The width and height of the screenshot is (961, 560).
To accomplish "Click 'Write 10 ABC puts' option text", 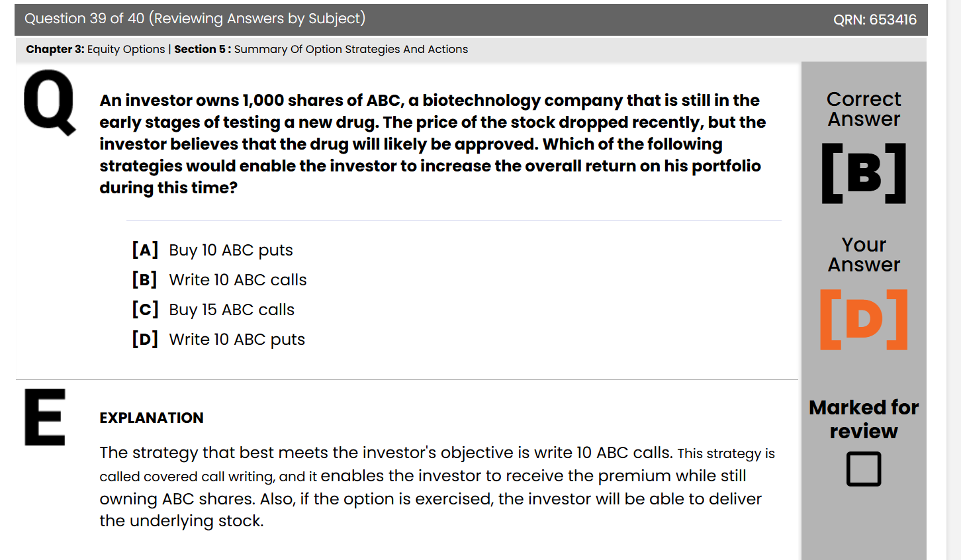I will click(x=237, y=340).
